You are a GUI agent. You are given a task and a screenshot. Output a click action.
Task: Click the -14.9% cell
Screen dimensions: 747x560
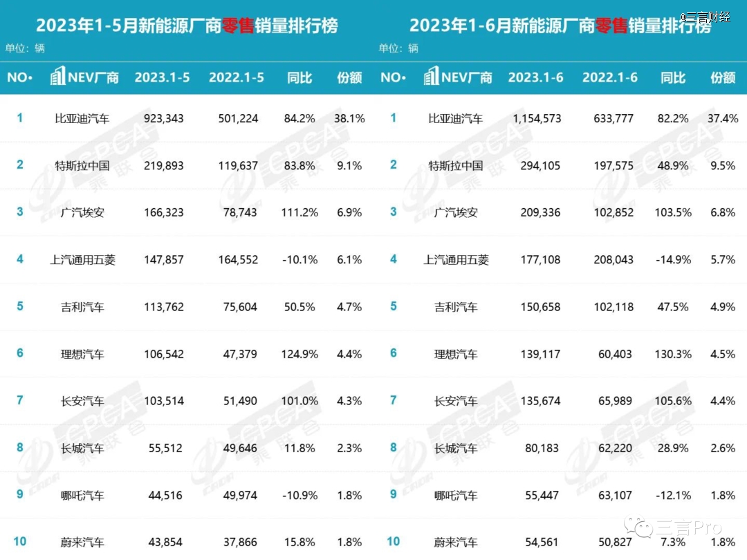(x=673, y=259)
